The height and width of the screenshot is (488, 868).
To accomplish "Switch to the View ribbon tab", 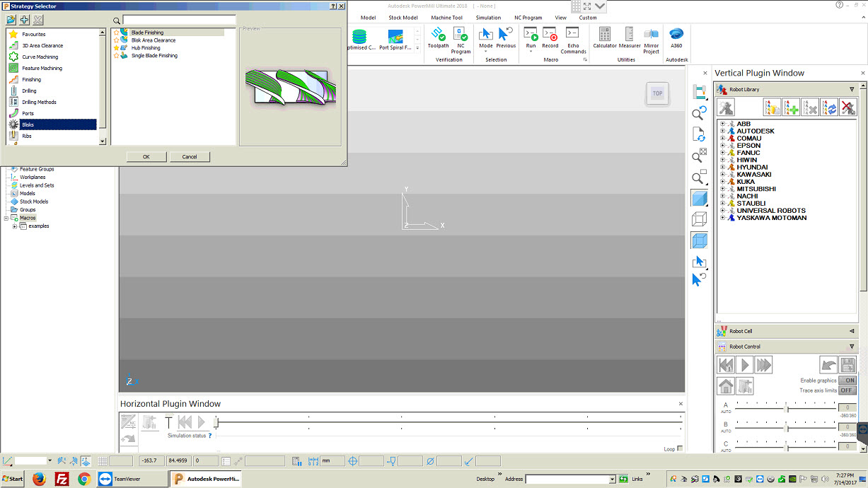I will click(561, 18).
